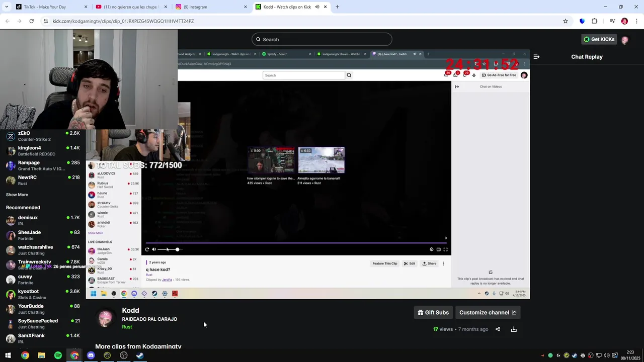Open NewtRC channel in the sidebar
Image resolution: width=644 pixels, height=362 pixels.
pyautogui.click(x=43, y=180)
